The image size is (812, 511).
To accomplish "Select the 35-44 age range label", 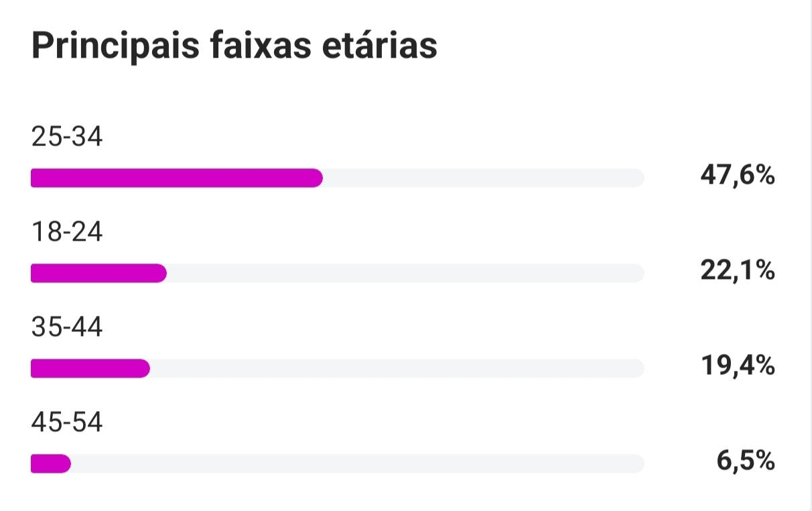I will coord(67,327).
